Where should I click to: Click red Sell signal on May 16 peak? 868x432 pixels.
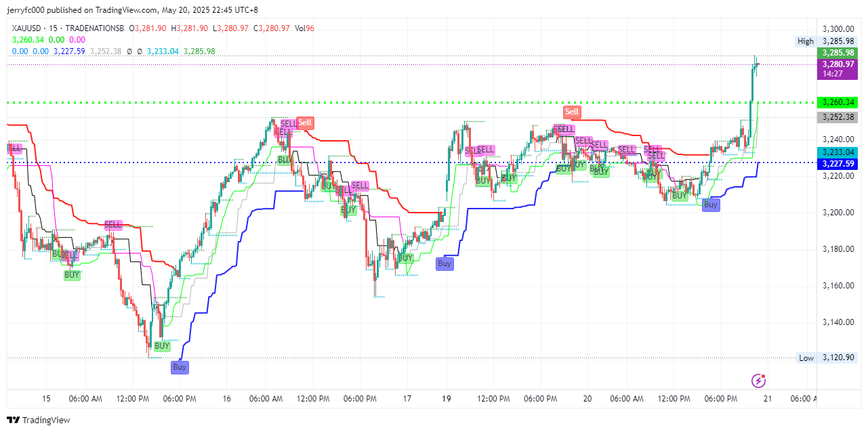[306, 123]
